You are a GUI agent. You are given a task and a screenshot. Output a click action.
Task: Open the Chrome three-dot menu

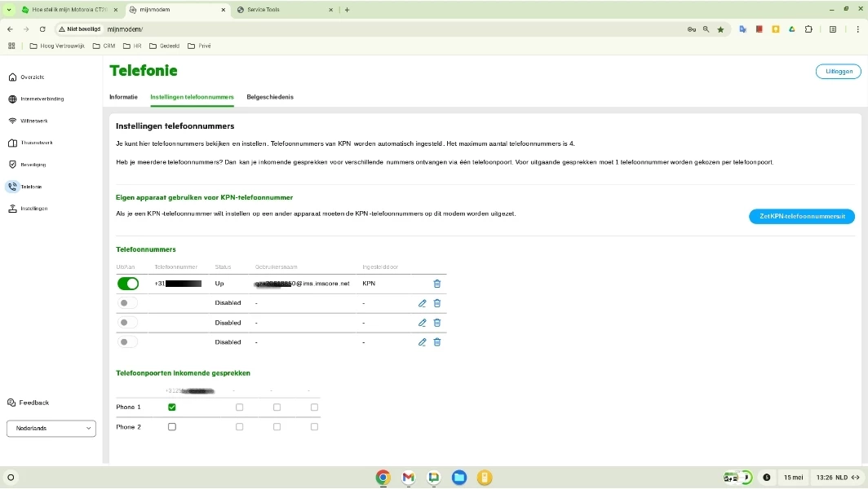click(x=857, y=29)
